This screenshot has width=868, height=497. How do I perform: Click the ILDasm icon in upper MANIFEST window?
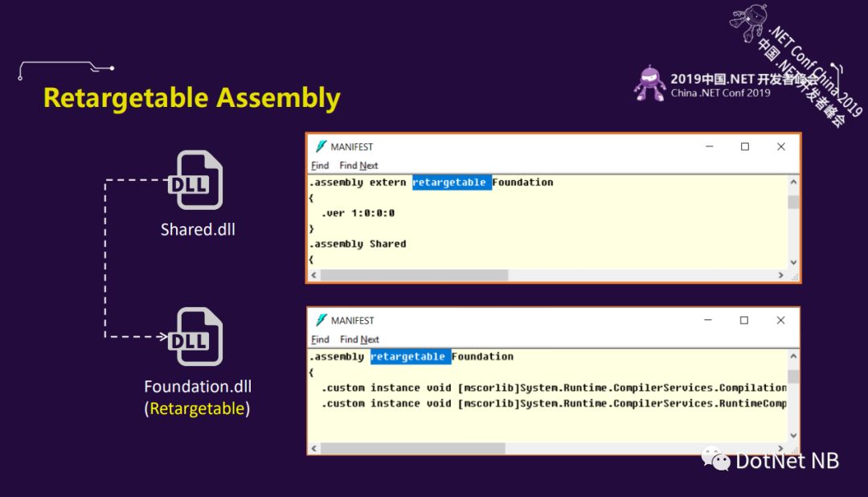tap(321, 146)
